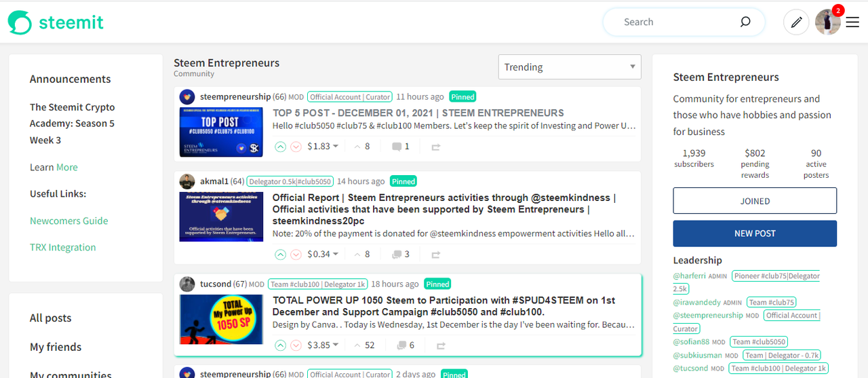This screenshot has width=868, height=378.
Task: Upvote tucsond's TOTAL POWER UP post
Action: click(x=280, y=345)
